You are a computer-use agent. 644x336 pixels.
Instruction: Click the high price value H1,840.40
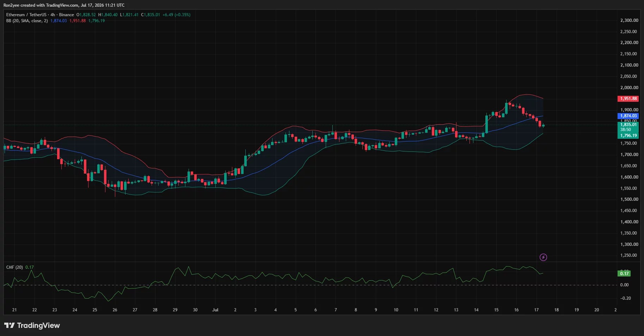tap(108, 15)
